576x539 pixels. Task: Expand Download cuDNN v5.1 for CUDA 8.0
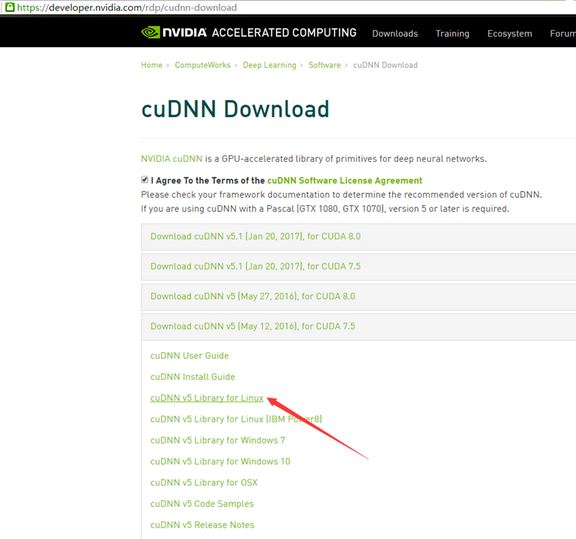[x=359, y=236]
